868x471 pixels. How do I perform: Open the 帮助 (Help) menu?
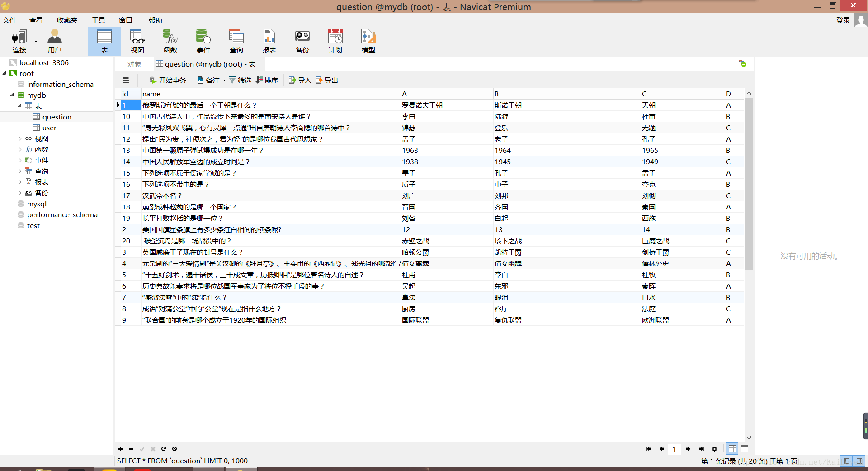click(156, 20)
